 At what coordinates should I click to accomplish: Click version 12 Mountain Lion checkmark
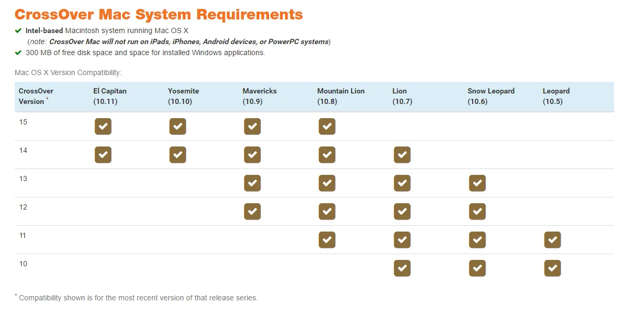coord(327,212)
